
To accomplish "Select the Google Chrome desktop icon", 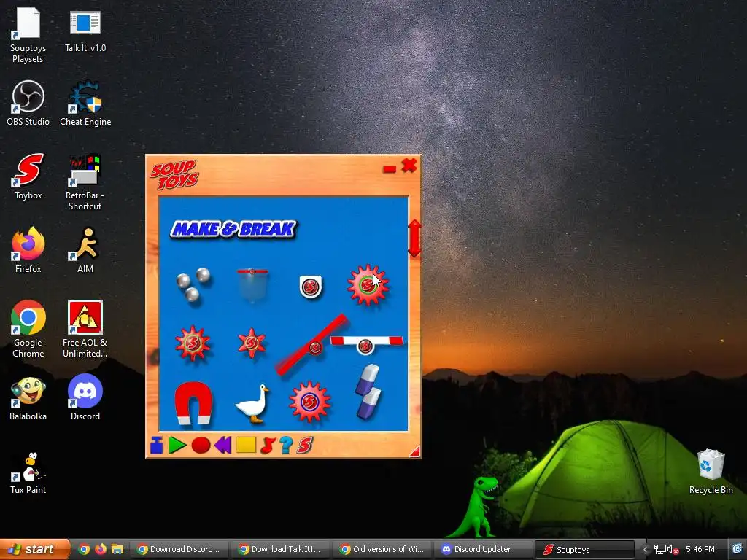I will click(x=28, y=329).
